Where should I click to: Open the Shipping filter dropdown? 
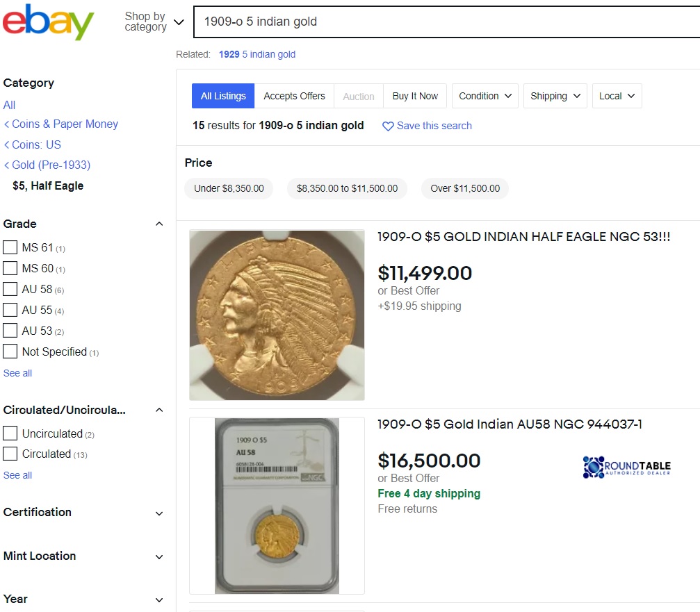(555, 96)
